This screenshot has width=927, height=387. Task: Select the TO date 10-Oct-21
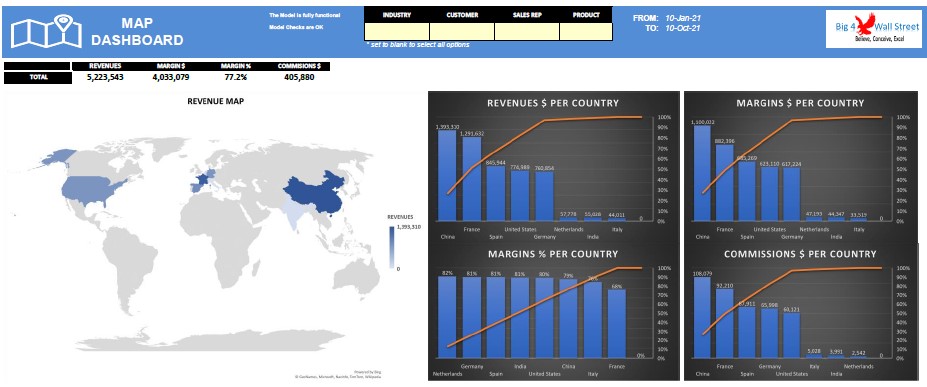[683, 28]
